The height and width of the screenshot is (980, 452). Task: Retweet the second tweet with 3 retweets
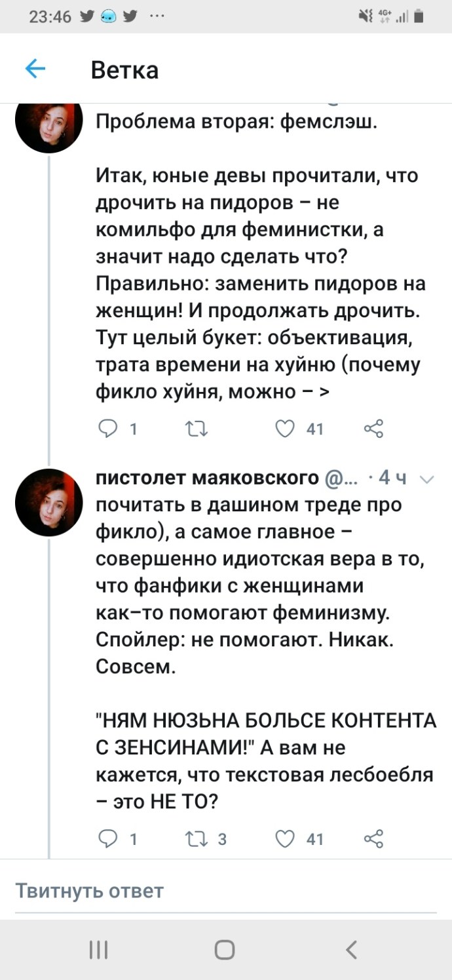(x=196, y=838)
